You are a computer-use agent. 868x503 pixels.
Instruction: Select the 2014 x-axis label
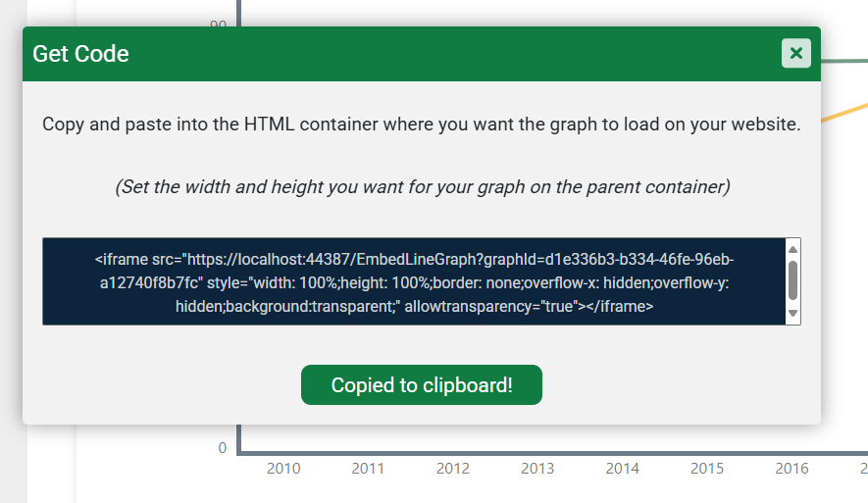pyautogui.click(x=623, y=469)
